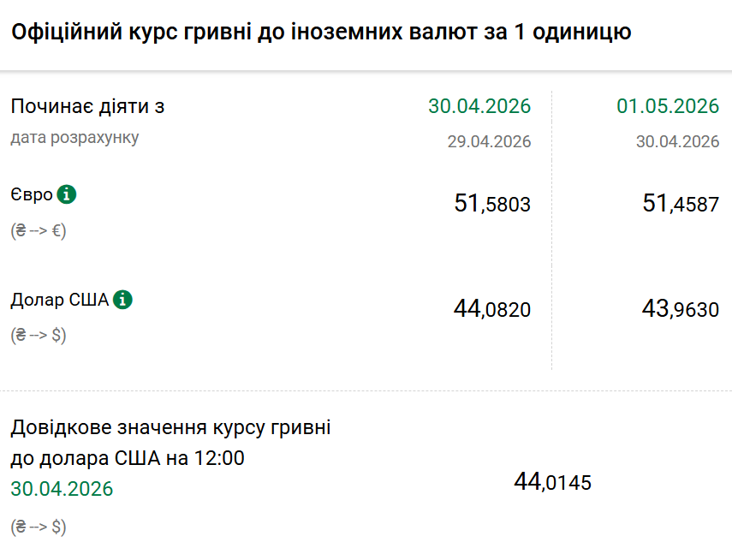Open the info icon next to Долар США

pyautogui.click(x=122, y=300)
